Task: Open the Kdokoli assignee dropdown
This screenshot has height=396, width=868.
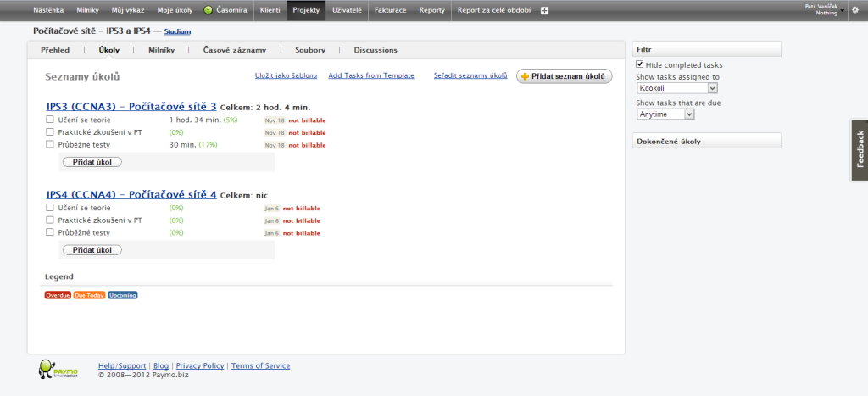Action: click(677, 88)
